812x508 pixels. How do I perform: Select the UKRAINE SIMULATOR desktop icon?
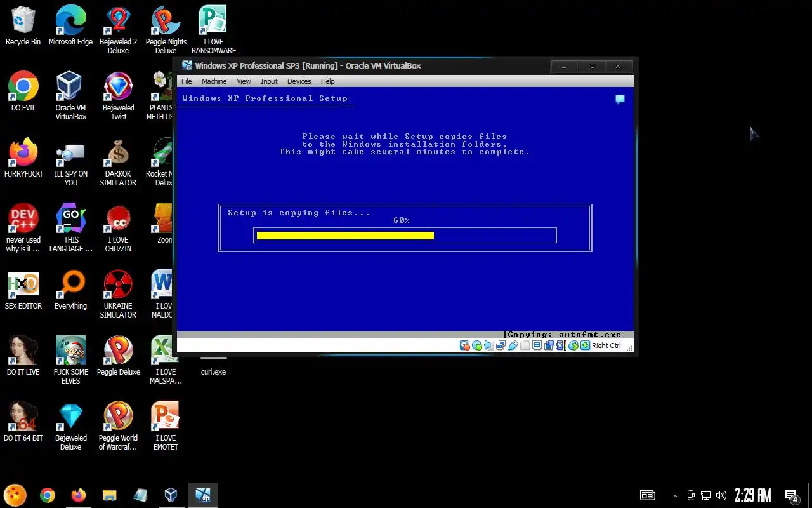pos(118,295)
